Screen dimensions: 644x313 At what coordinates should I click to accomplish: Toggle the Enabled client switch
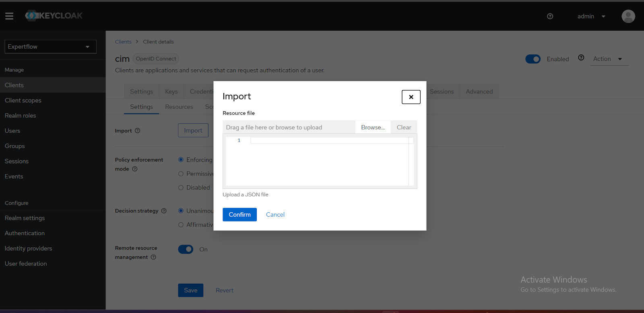533,59
